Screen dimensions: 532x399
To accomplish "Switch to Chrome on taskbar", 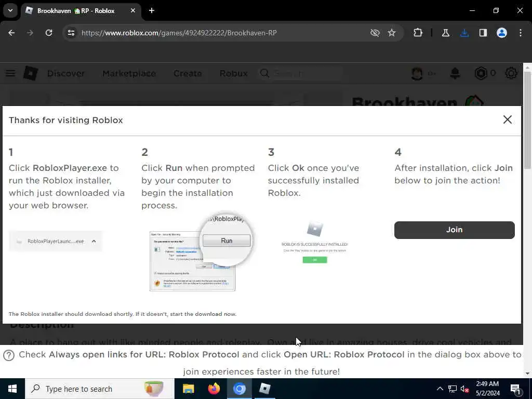I will coord(239,389).
